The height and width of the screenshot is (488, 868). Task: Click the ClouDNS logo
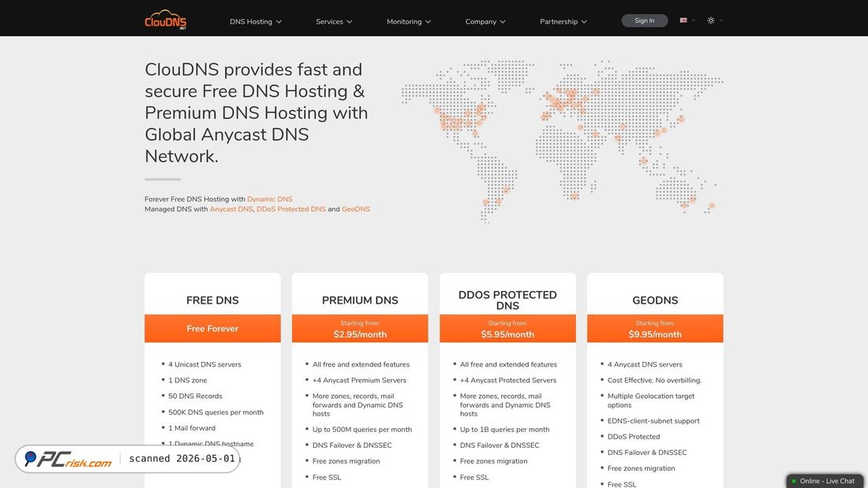[166, 20]
